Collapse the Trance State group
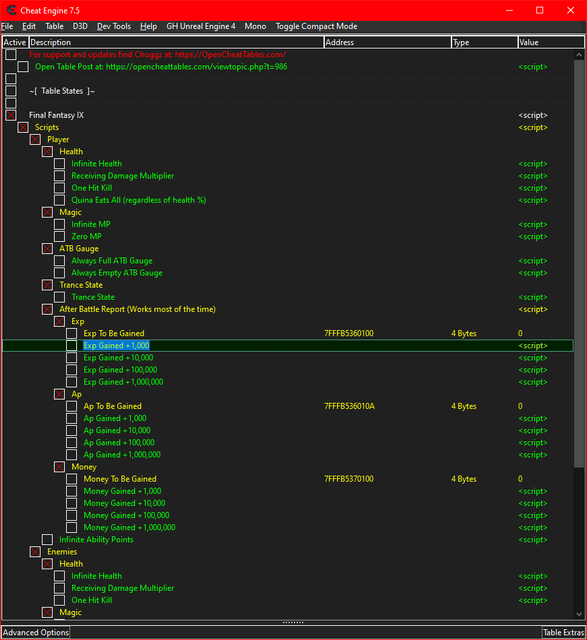 (47, 285)
